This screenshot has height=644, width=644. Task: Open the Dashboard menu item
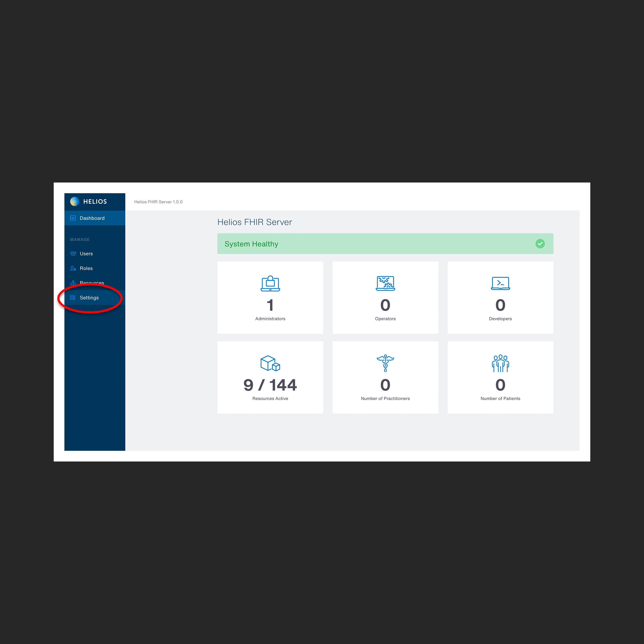pos(95,218)
